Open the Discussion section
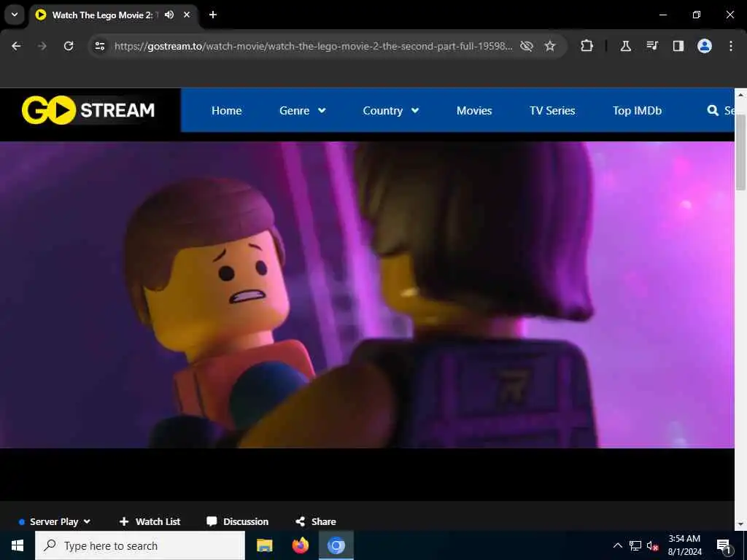 pos(237,521)
